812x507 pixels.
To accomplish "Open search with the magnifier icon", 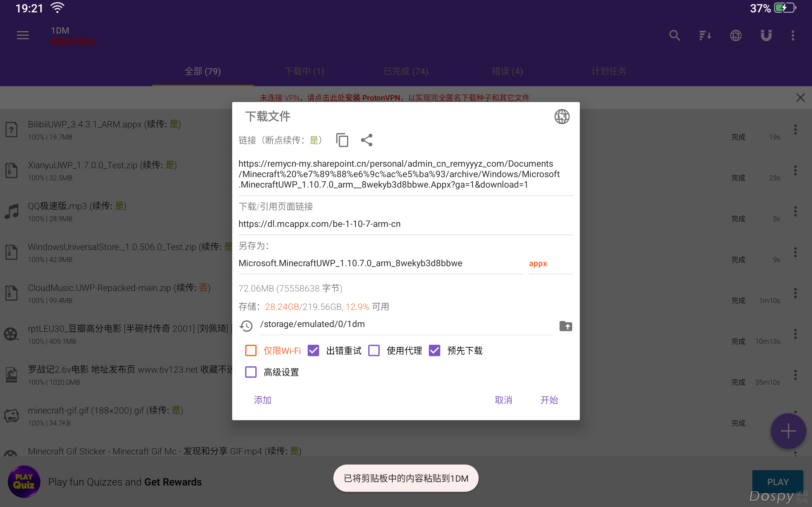I will pos(674,35).
